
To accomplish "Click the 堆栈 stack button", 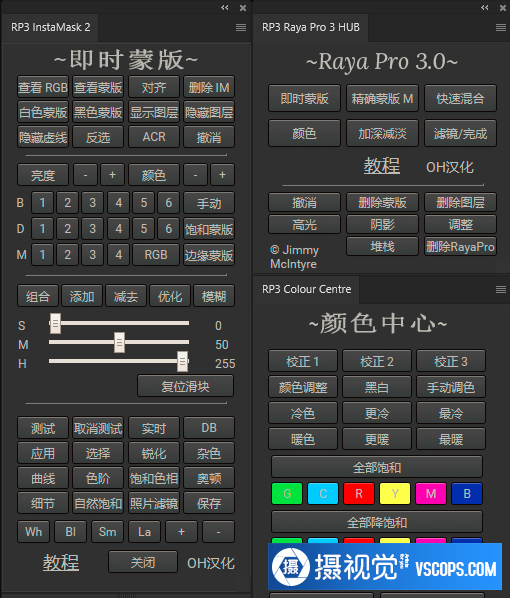I will 382,247.
